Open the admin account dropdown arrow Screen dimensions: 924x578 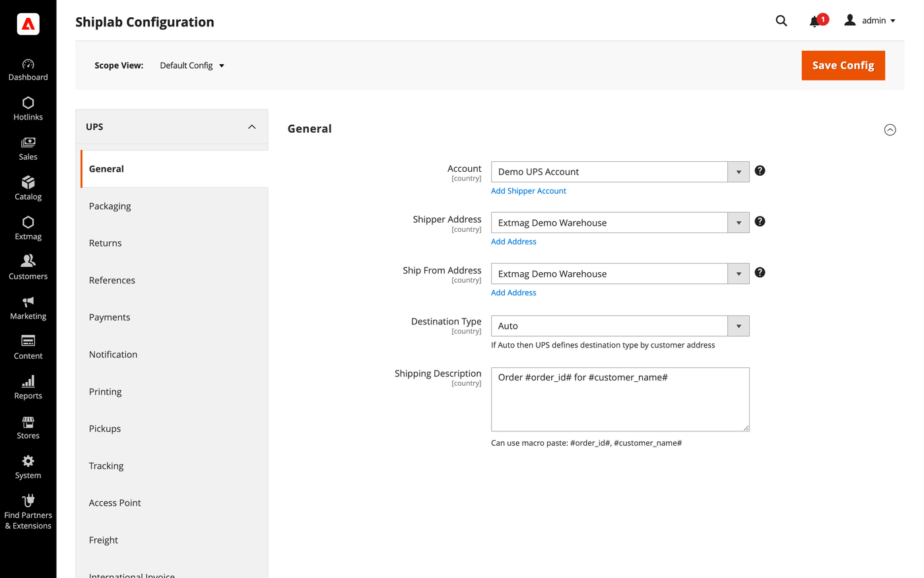893,21
